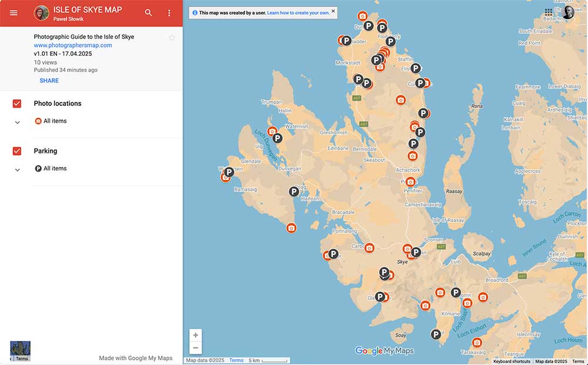Image resolution: width=588 pixels, height=365 pixels.
Task: Click the parking marker near Soay at Elgol
Action: pyautogui.click(x=435, y=334)
